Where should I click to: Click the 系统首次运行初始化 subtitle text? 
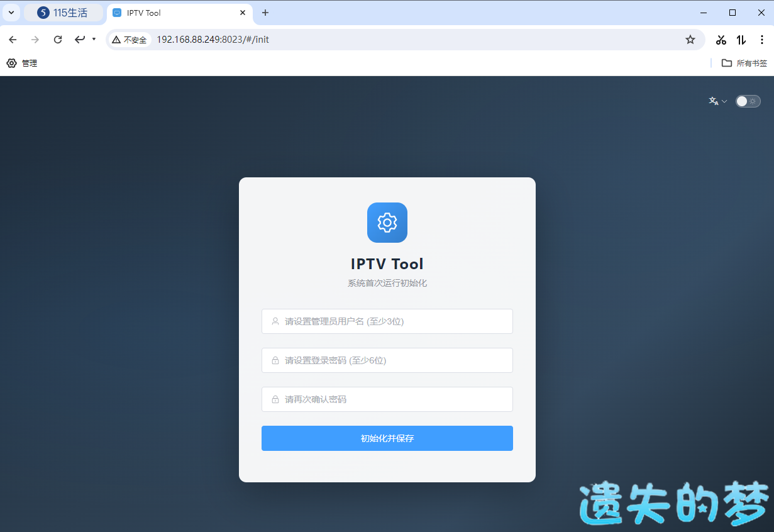(x=387, y=283)
